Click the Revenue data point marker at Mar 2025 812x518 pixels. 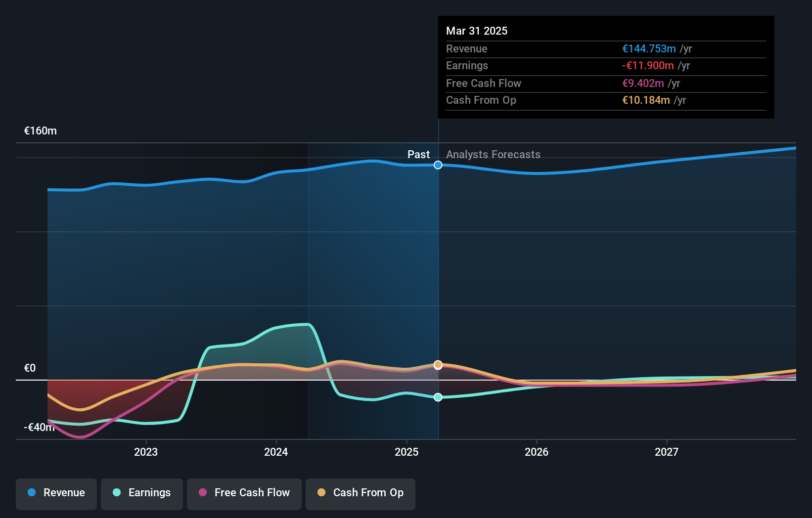(438, 165)
